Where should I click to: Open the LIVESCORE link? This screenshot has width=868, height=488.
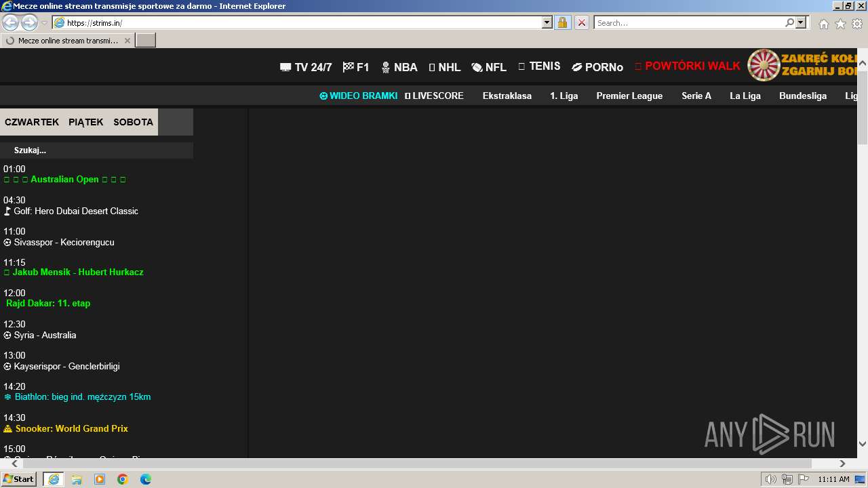tap(434, 96)
